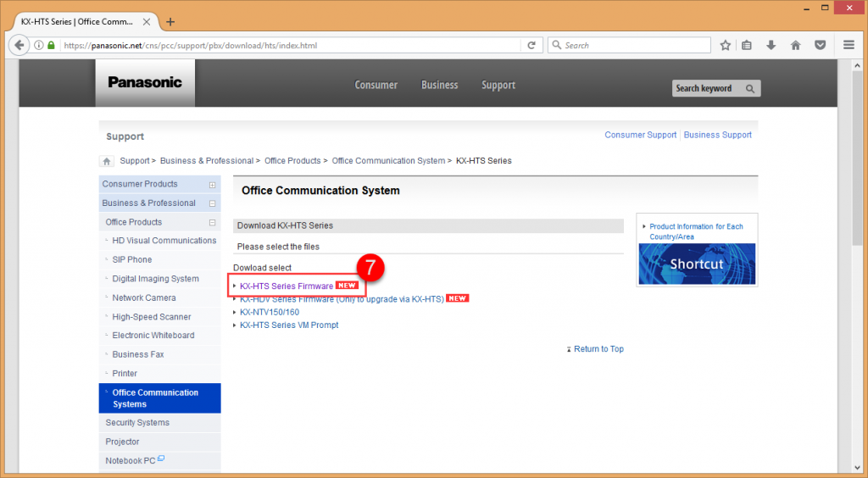Bookmark this page with the star icon
Viewport: 868px width, 478px height.
(726, 46)
